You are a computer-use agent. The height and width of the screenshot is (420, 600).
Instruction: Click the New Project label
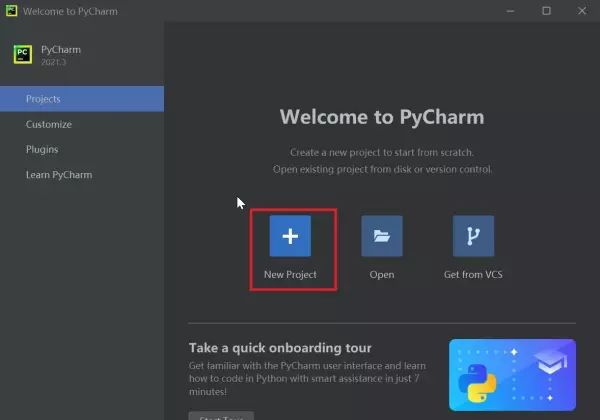290,275
